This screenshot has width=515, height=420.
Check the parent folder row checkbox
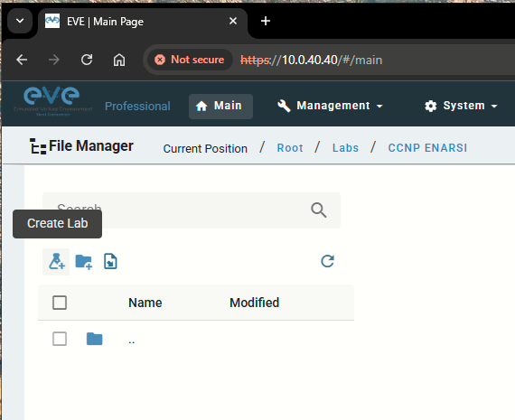pyautogui.click(x=60, y=339)
